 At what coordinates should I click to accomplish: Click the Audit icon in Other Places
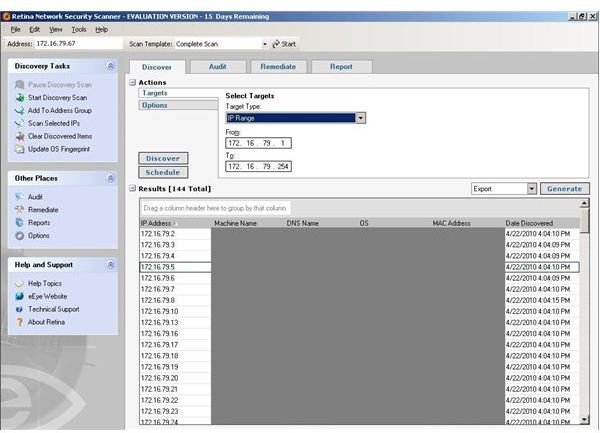tap(20, 197)
